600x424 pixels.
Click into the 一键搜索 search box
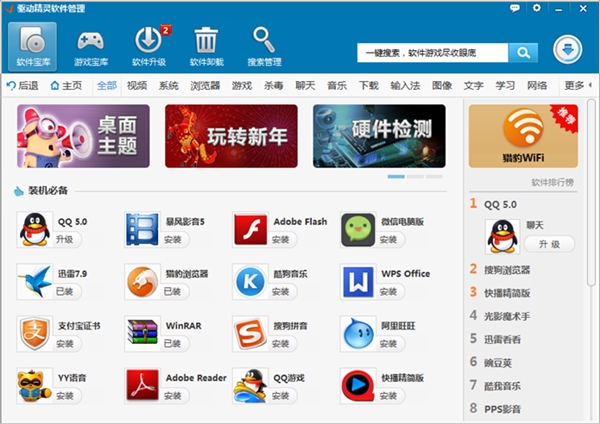tap(432, 52)
